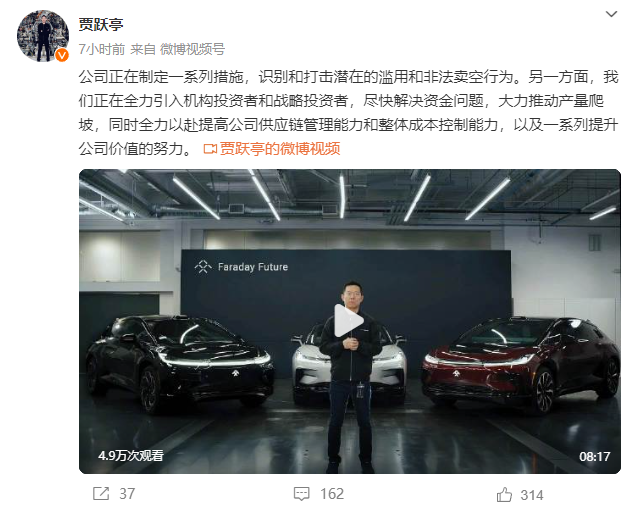The height and width of the screenshot is (509, 630).
Task: Click the post text paragraph
Action: [348, 112]
